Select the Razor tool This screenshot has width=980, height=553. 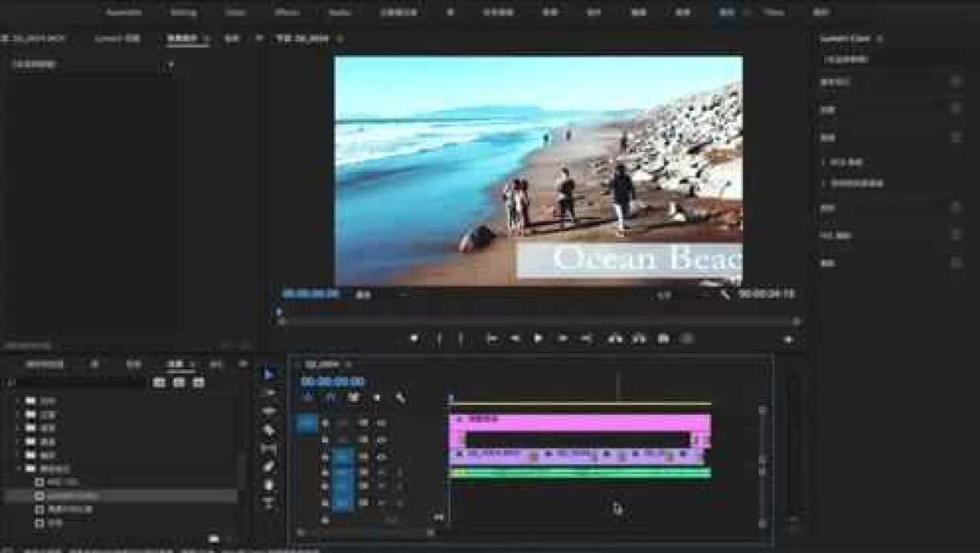pos(269,429)
